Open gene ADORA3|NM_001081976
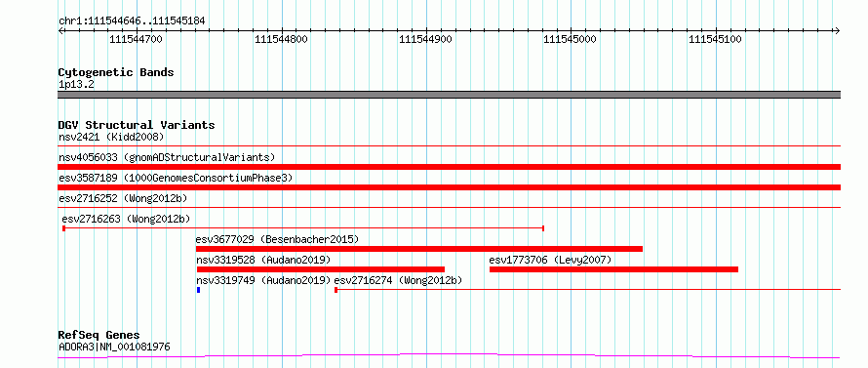 coord(114,347)
